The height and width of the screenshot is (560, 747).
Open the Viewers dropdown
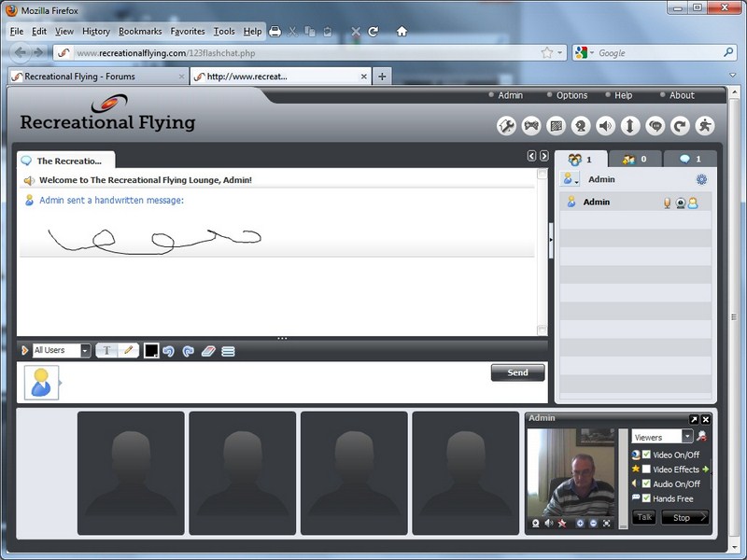(686, 436)
